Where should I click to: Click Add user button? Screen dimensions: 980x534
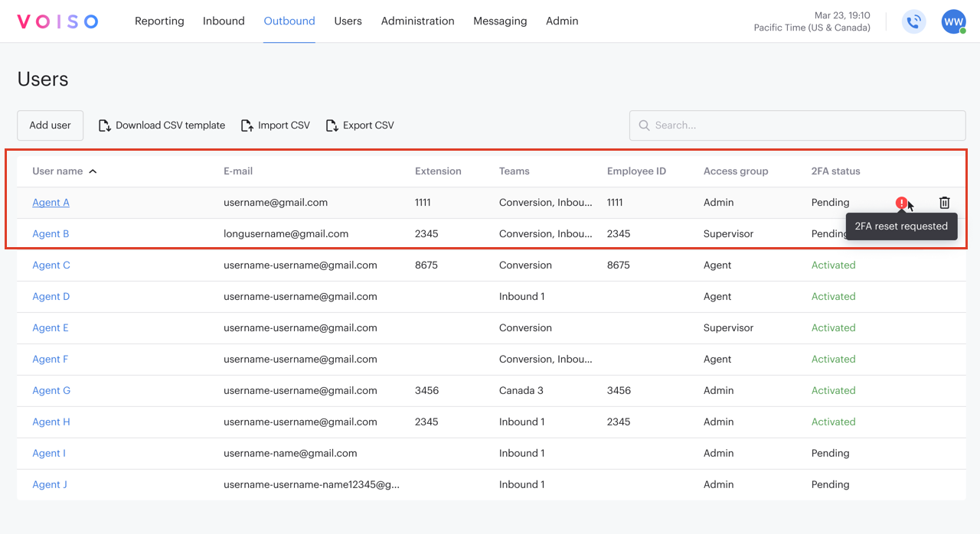[50, 125]
